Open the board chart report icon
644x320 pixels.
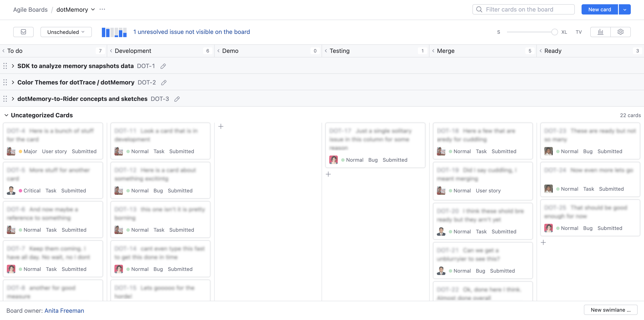coord(600,32)
